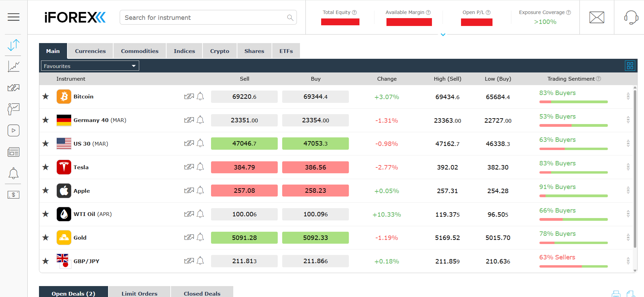
Task: Toggle favourite star for US 30
Action: point(45,144)
